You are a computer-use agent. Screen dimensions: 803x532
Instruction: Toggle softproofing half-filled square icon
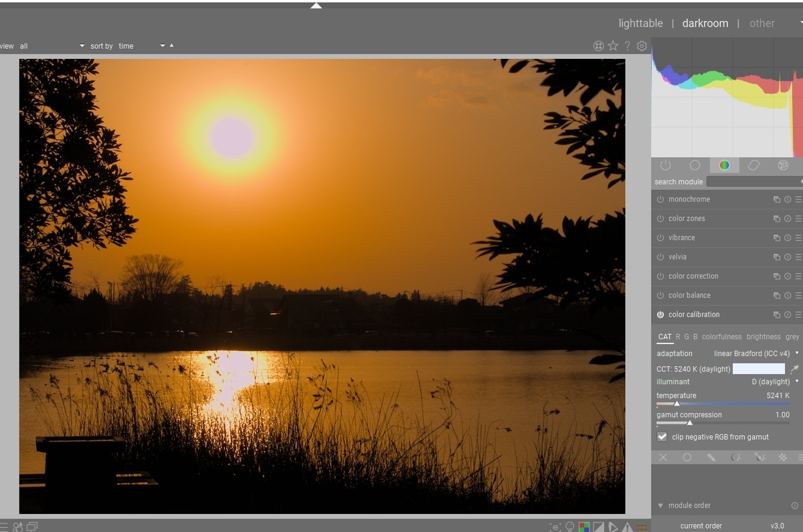coord(600,527)
